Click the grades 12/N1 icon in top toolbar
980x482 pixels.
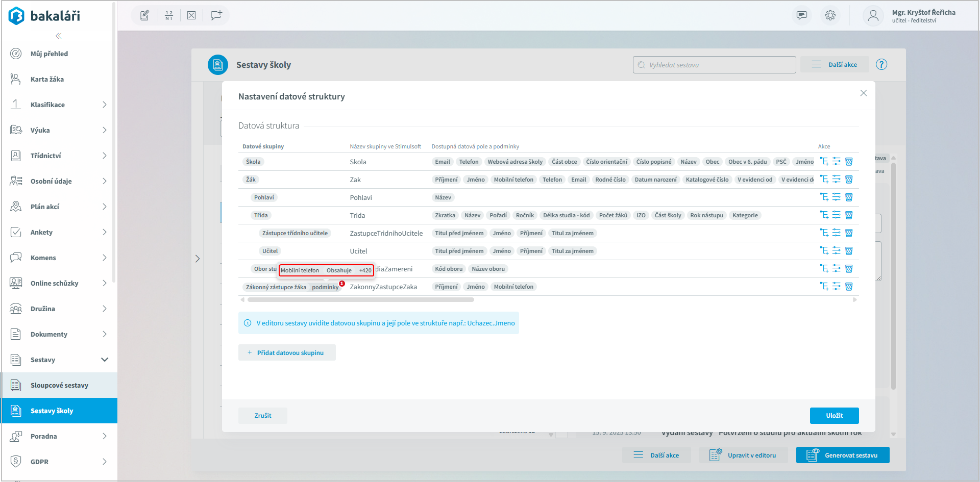(x=169, y=15)
